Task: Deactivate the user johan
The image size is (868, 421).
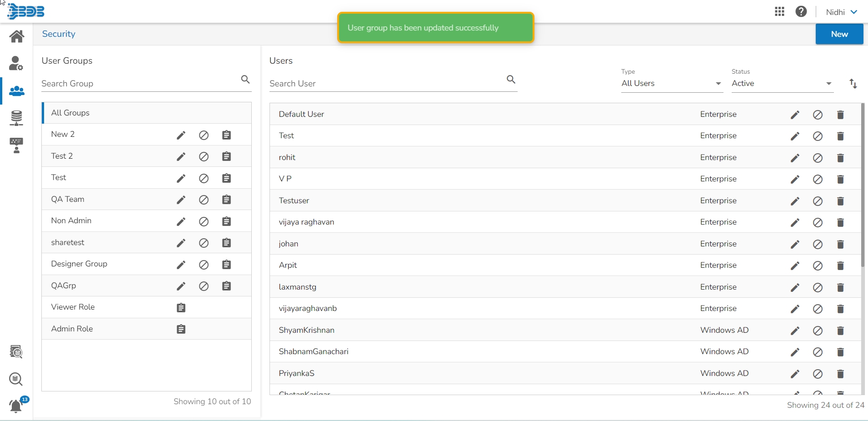Action: [x=818, y=244]
